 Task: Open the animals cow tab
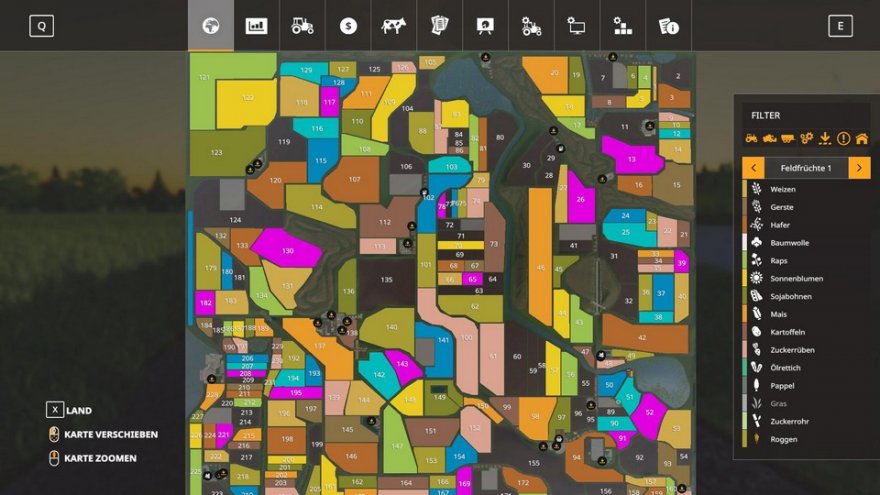394,26
